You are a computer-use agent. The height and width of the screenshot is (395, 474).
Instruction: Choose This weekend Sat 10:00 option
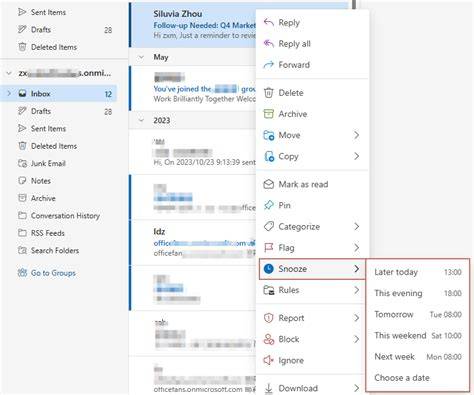coord(418,335)
